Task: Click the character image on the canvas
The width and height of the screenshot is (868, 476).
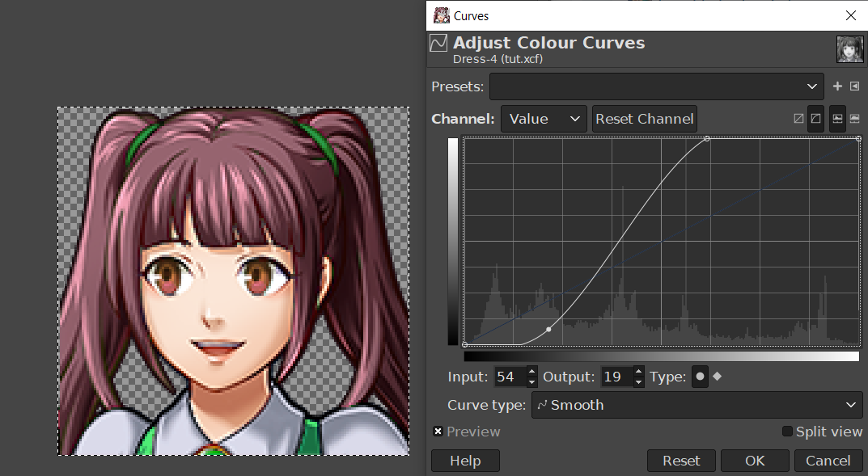Action: point(234,281)
